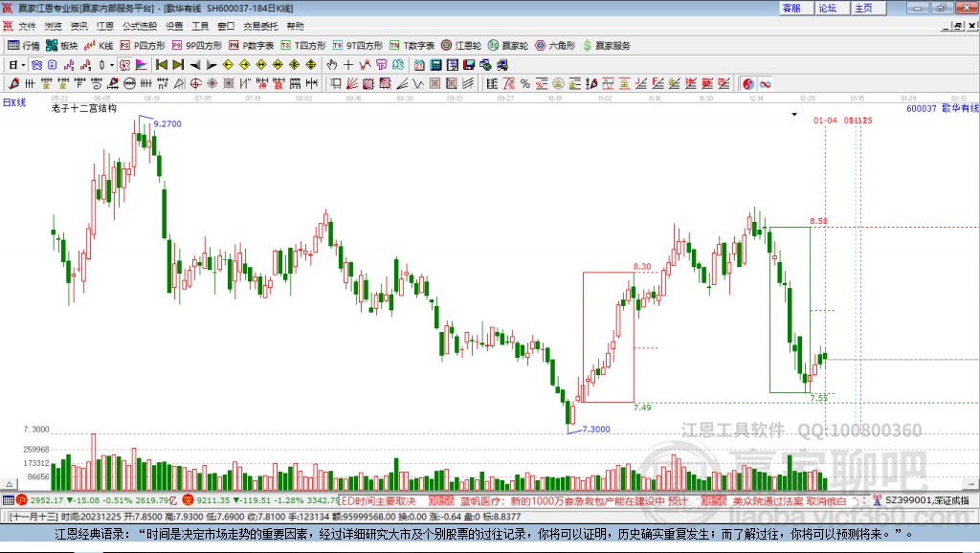
Task: Open the 帮助 menu
Action: pos(295,26)
